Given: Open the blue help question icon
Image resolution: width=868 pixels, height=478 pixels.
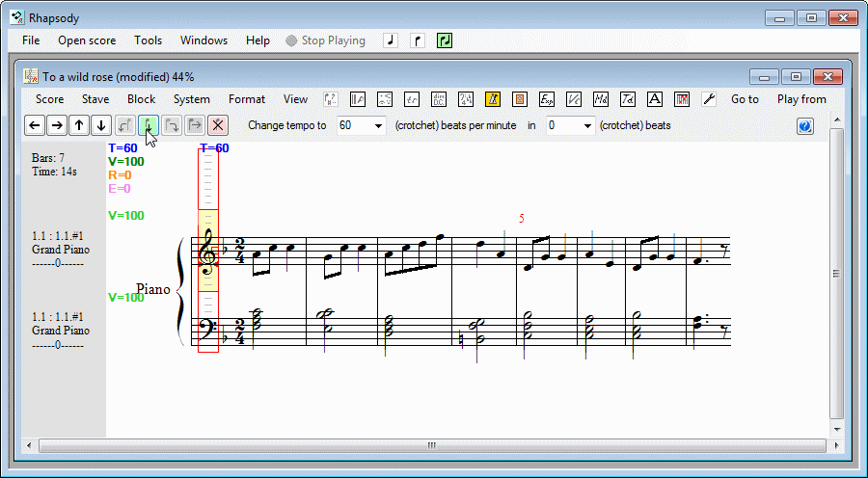Looking at the screenshot, I should click(x=805, y=126).
